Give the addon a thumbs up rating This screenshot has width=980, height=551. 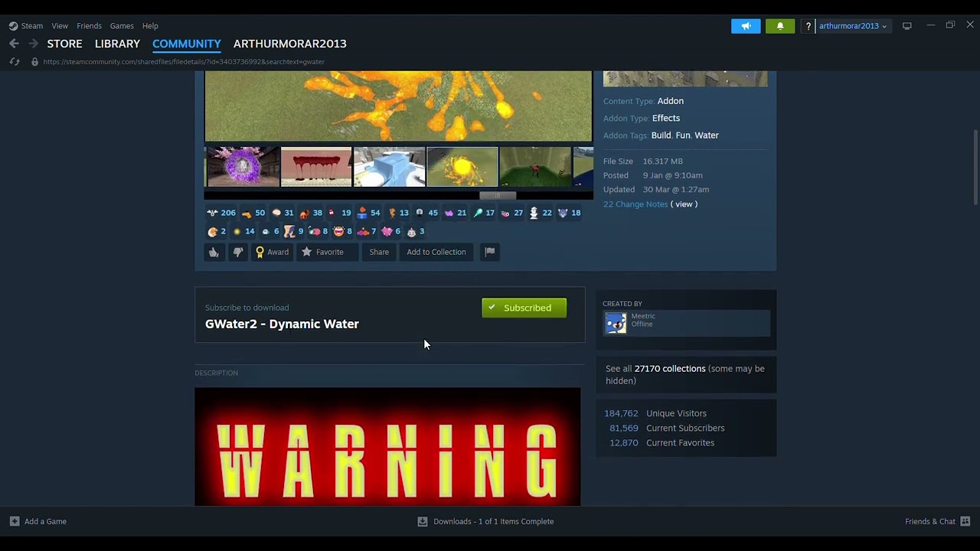pyautogui.click(x=214, y=252)
